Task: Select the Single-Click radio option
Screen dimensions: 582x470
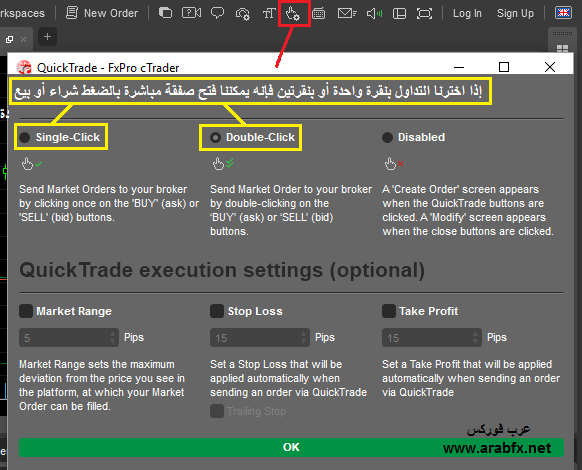Action: [x=25, y=137]
